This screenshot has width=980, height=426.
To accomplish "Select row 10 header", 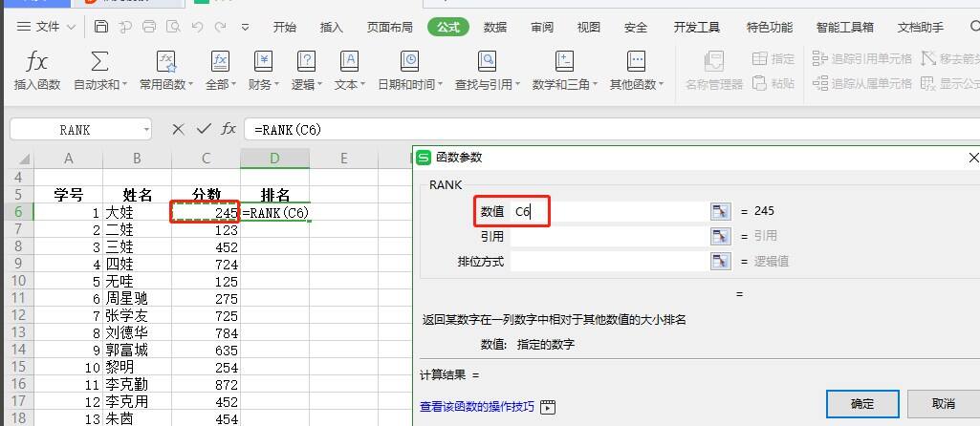I will tap(17, 281).
